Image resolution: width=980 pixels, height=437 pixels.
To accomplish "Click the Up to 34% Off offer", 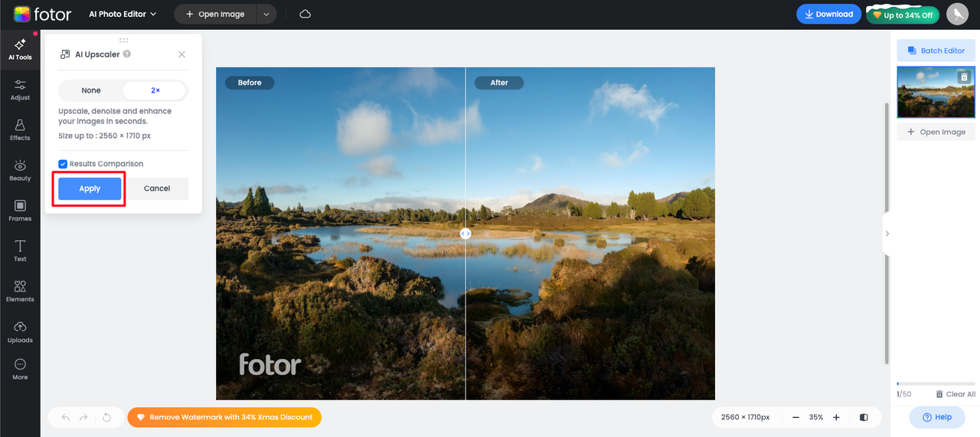I will coord(902,15).
